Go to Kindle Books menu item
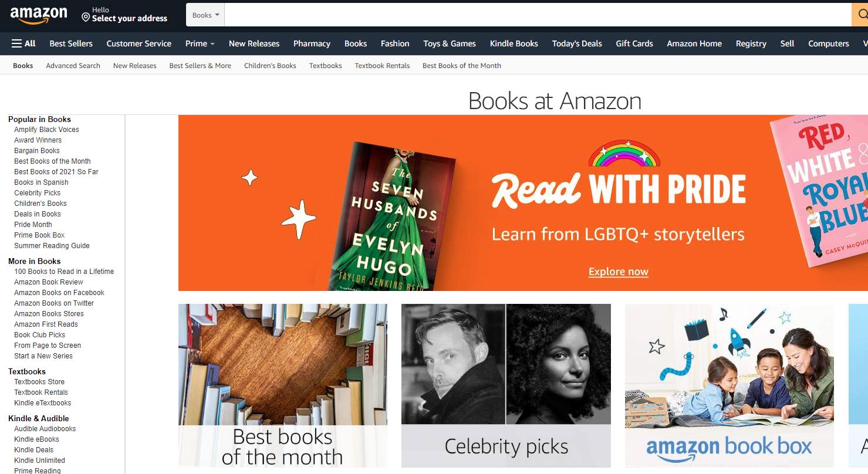The image size is (868, 474). coord(514,43)
